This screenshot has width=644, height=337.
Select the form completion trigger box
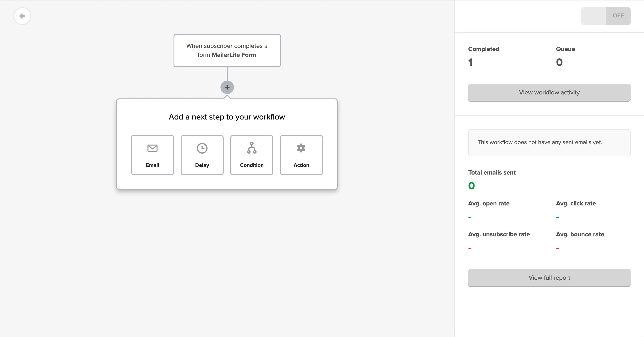click(x=227, y=51)
